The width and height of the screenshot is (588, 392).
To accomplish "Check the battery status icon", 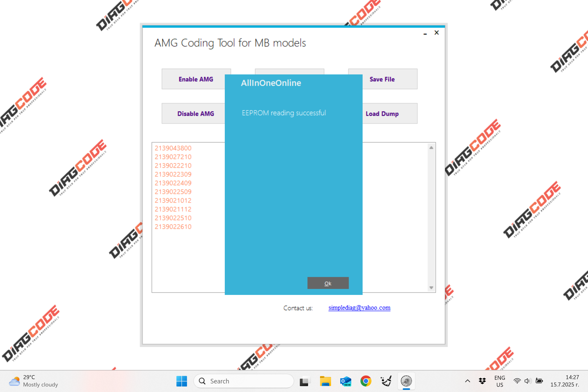I will [539, 381].
